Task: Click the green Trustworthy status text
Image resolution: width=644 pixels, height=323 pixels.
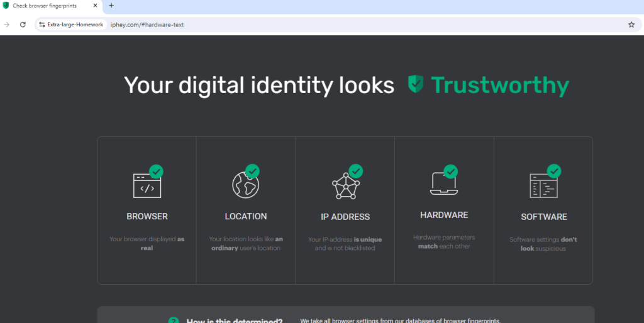Action: 500,85
